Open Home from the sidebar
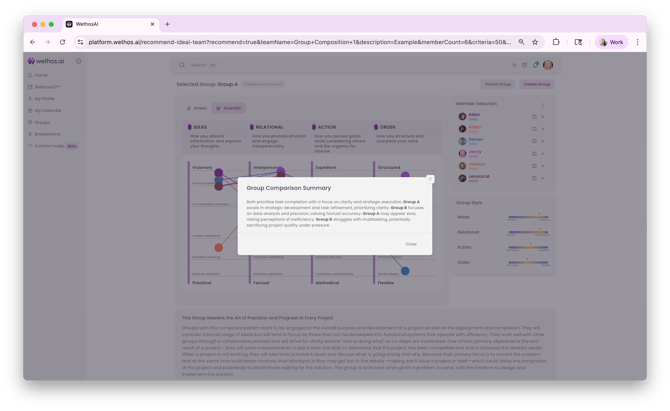 (x=41, y=75)
